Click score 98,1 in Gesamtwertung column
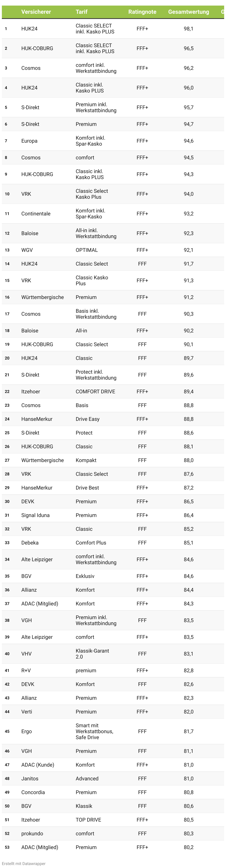The height and width of the screenshot is (868, 226). 188,29
